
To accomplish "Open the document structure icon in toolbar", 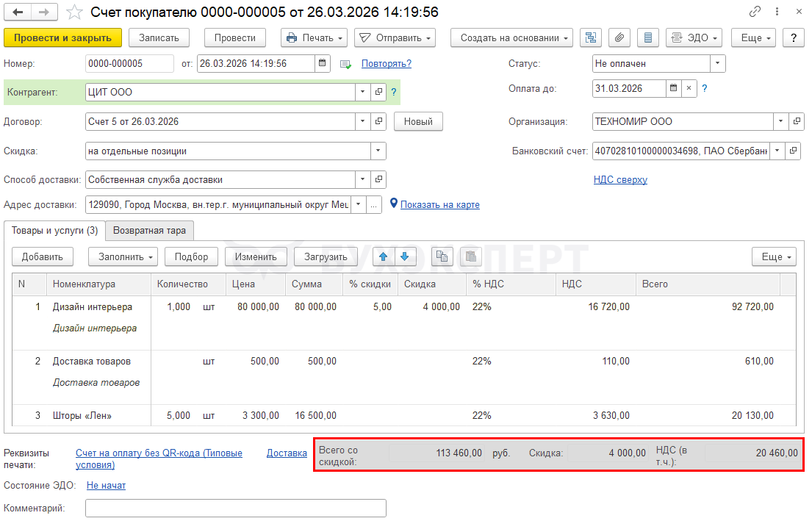I will 590,37.
